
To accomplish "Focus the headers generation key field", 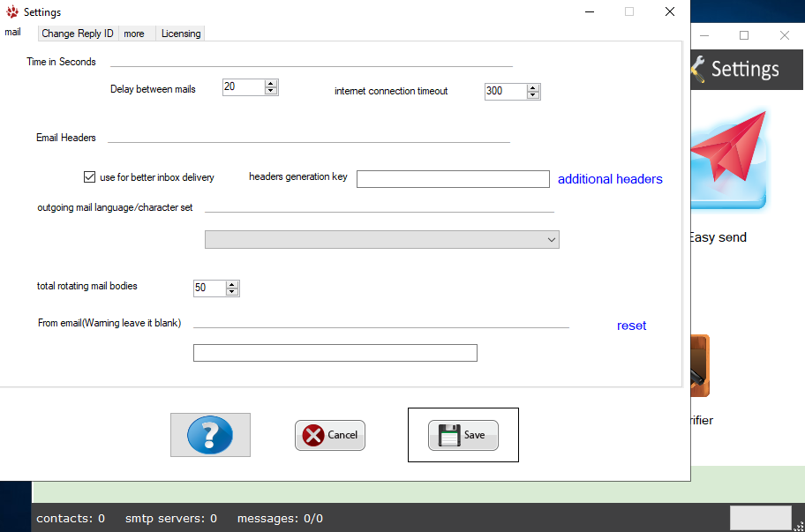I will click(453, 179).
